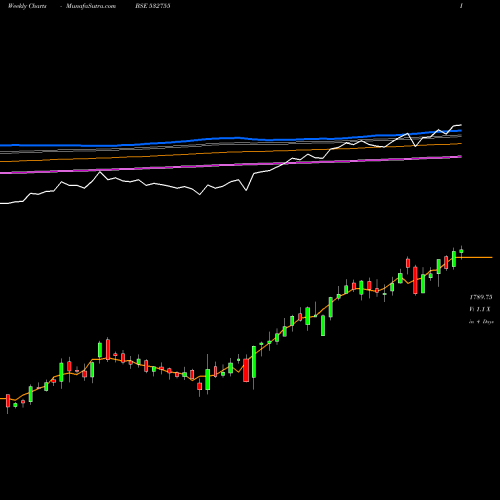Click the 'MunafaSutra.com' label
The image size is (500, 500).
click(91, 6)
